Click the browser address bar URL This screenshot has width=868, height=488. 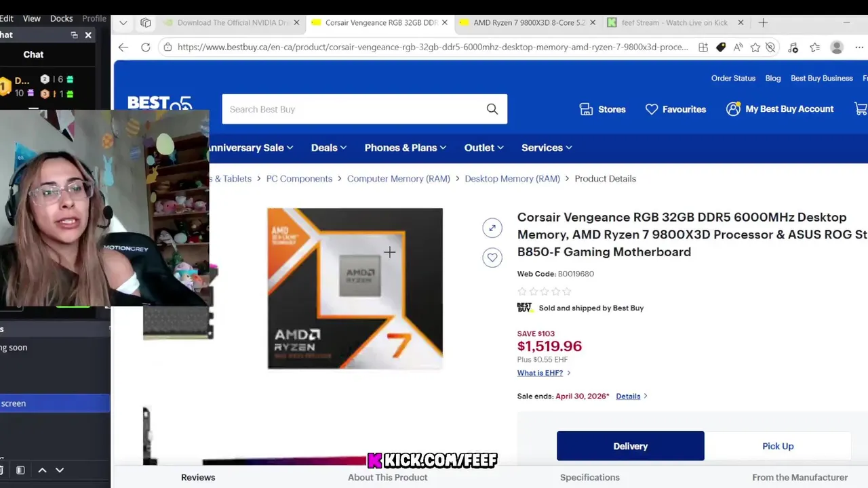(433, 47)
